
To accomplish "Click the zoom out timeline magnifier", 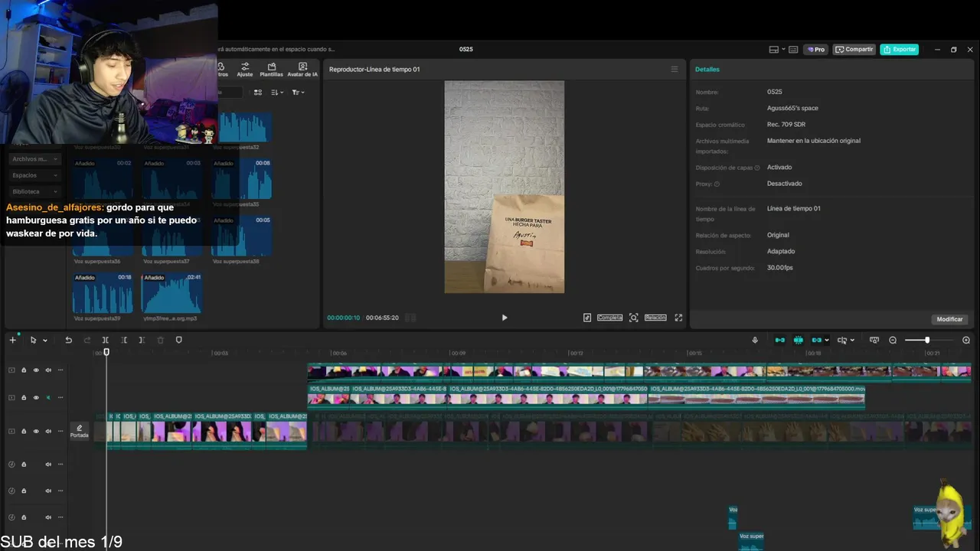I will tap(893, 340).
